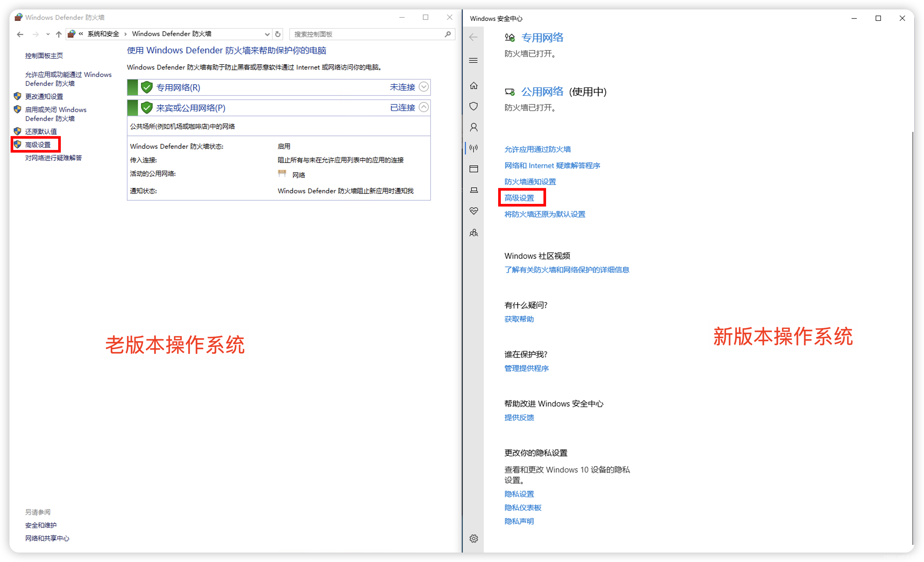Click 还原默认值 in left pane
924x562 pixels.
pos(41,131)
